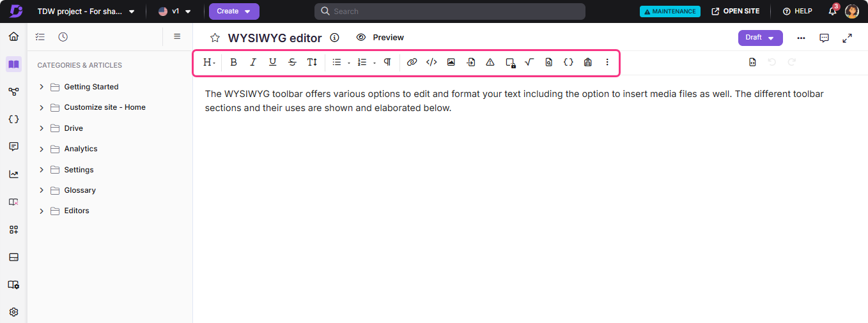This screenshot has height=323, width=868.
Task: Insert private notes using the lock icon
Action: pyautogui.click(x=510, y=63)
